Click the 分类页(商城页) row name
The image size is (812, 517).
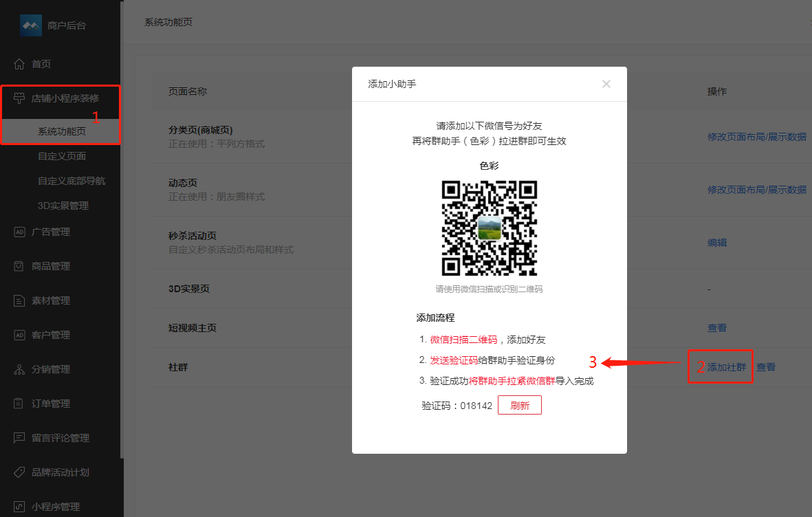pyautogui.click(x=200, y=130)
